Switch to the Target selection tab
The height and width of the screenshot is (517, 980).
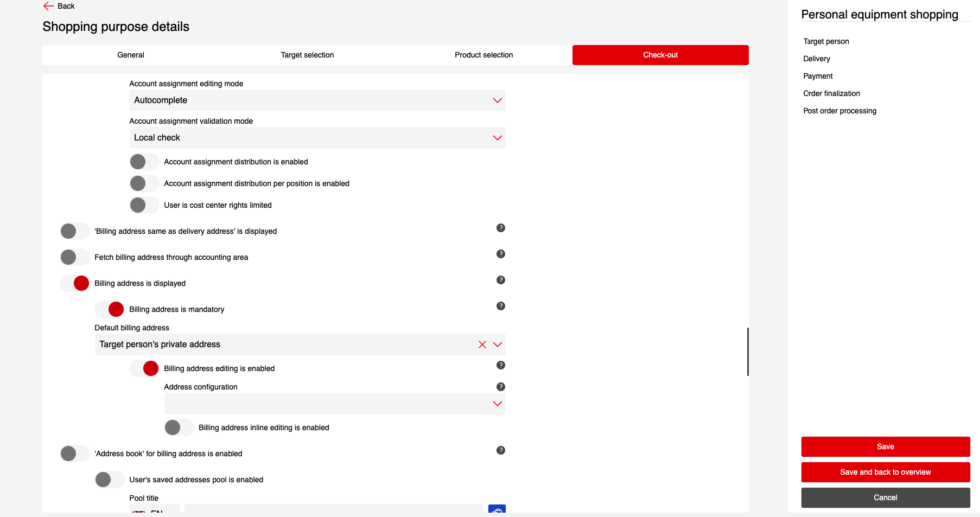pyautogui.click(x=307, y=55)
